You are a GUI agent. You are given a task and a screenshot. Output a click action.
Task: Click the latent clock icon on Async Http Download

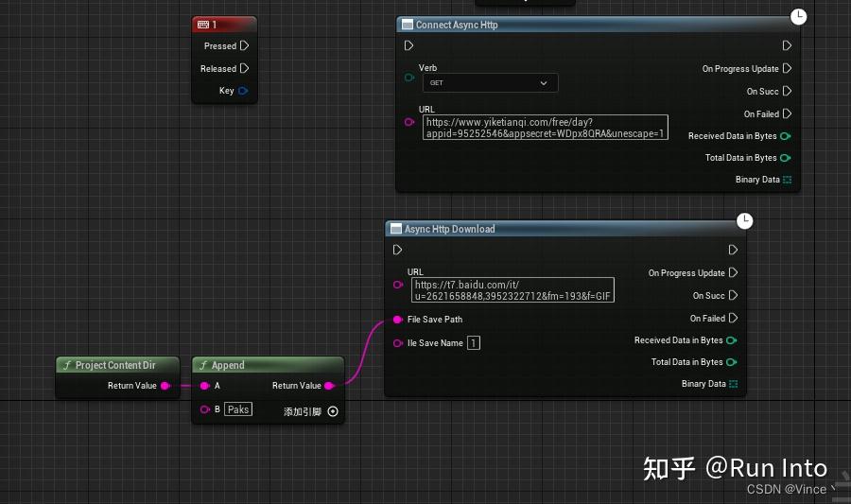(x=745, y=221)
